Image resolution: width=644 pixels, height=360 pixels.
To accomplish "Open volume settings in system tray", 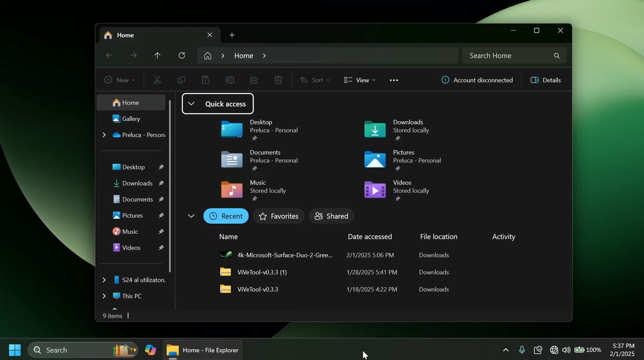I will pos(566,350).
